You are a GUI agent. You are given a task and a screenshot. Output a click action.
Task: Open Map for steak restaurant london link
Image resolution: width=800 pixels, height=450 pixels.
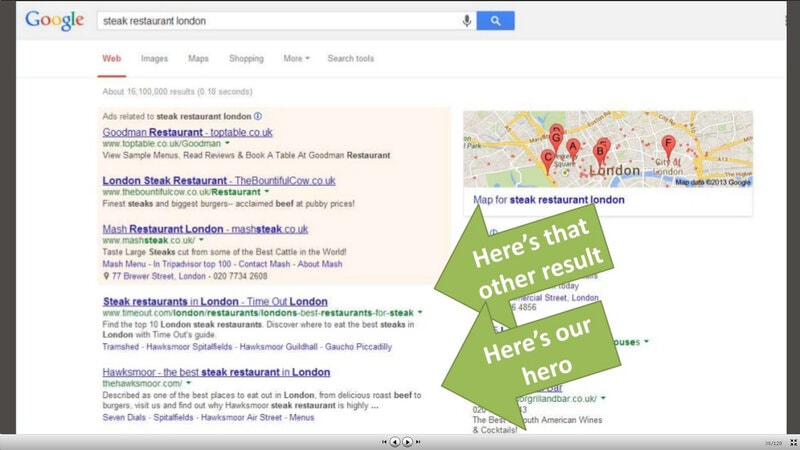coord(548,200)
